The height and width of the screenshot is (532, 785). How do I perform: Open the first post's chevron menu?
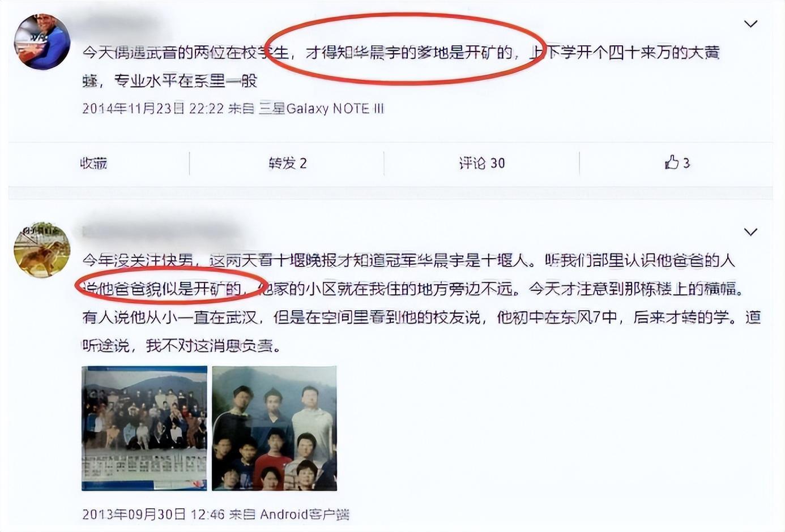click(x=750, y=24)
